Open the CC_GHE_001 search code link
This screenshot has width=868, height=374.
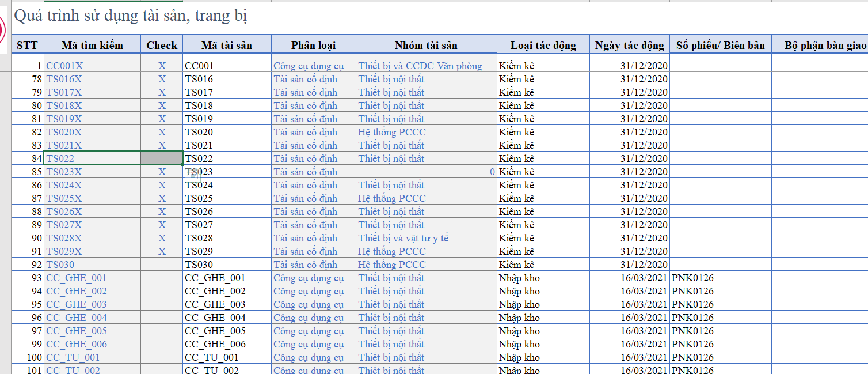tap(77, 278)
